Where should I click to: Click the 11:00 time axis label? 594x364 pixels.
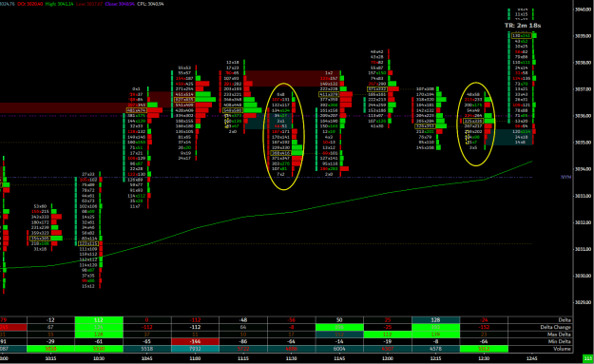coord(195,358)
